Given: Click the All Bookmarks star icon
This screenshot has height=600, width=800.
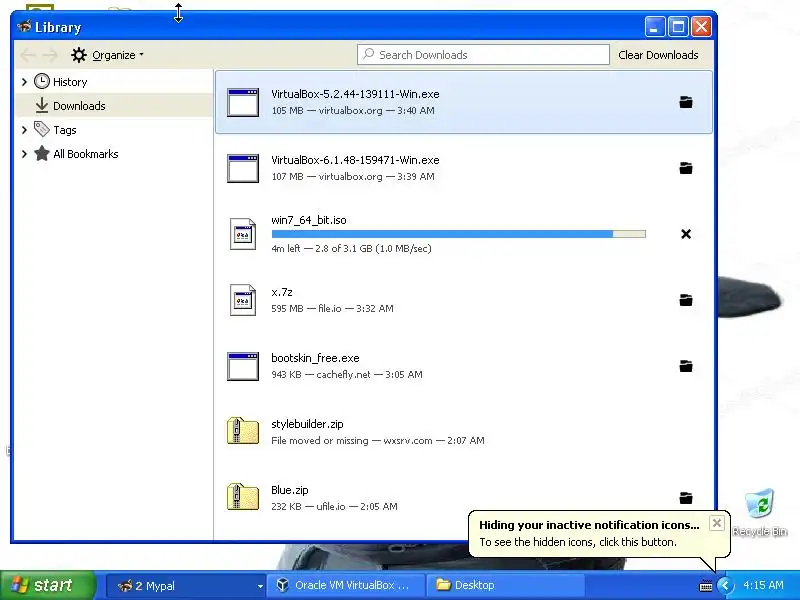Looking at the screenshot, I should tap(42, 154).
